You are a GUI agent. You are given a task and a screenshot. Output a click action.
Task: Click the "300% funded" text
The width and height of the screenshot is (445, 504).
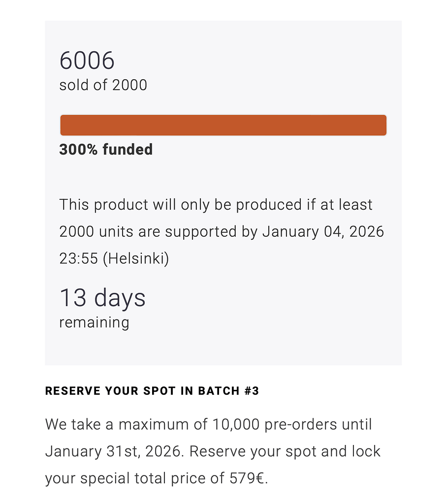pos(106,150)
